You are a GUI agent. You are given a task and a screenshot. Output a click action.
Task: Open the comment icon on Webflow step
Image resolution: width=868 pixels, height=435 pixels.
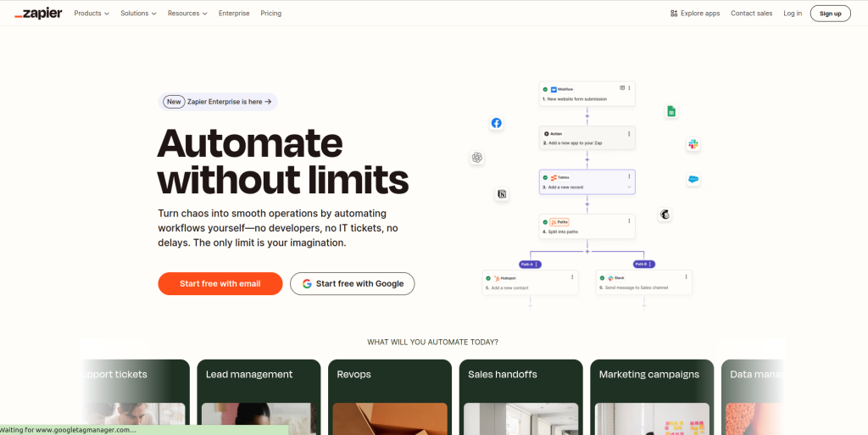[x=621, y=88]
